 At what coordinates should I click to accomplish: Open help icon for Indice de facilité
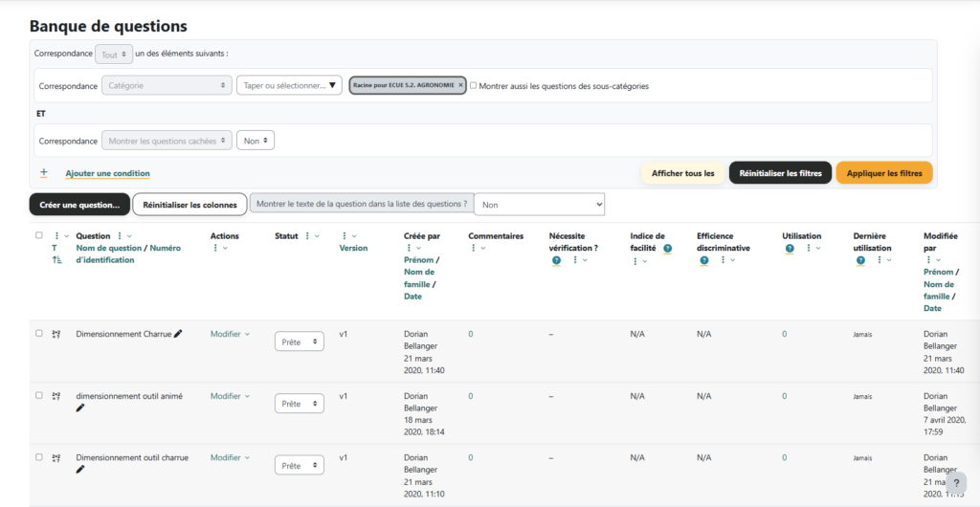click(667, 249)
